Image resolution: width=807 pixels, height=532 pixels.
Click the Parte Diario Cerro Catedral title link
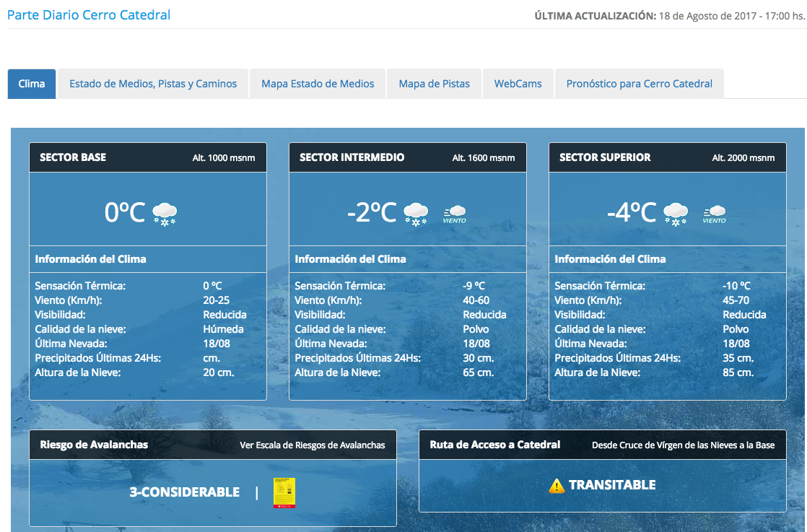[x=89, y=15]
